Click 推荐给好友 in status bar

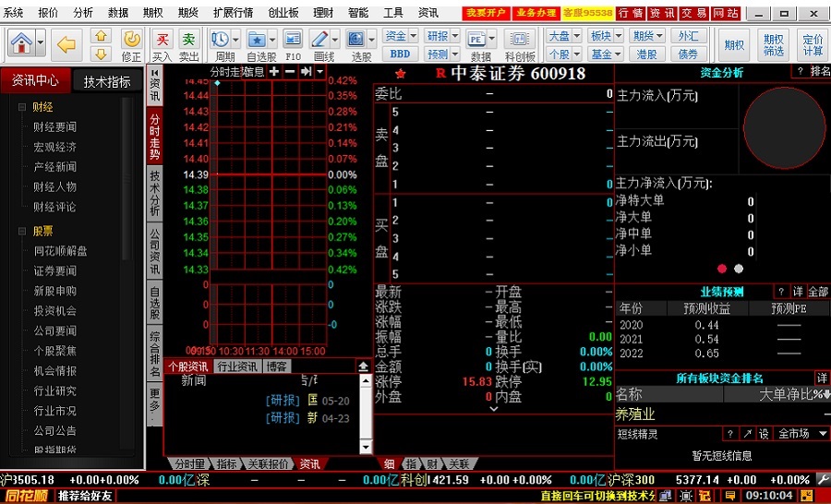pyautogui.click(x=85, y=496)
